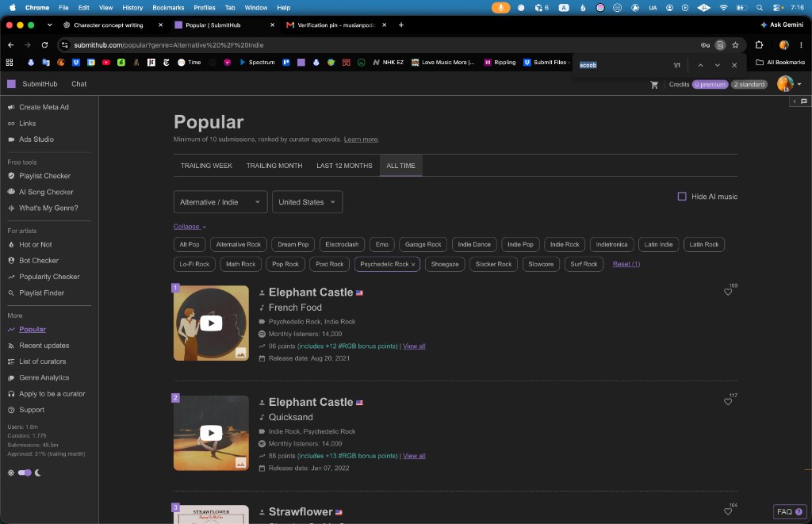Open Popularity Checker page
This screenshot has width=812, height=524.
tap(49, 277)
